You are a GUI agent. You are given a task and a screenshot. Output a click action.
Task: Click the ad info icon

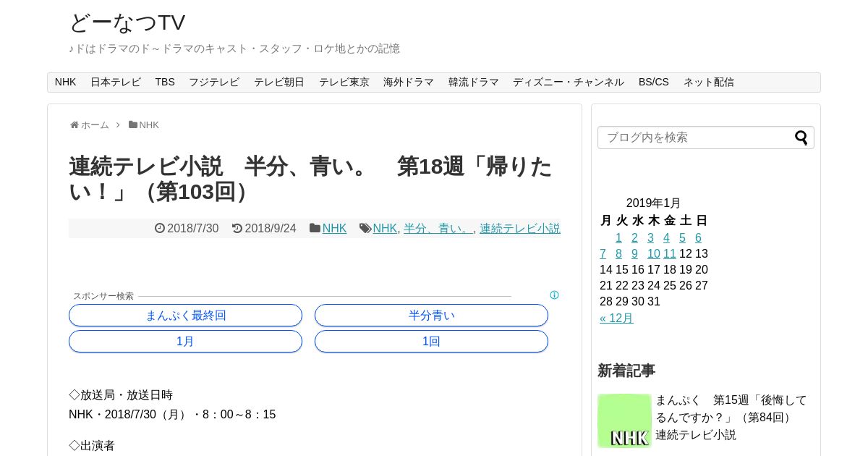[554, 295]
